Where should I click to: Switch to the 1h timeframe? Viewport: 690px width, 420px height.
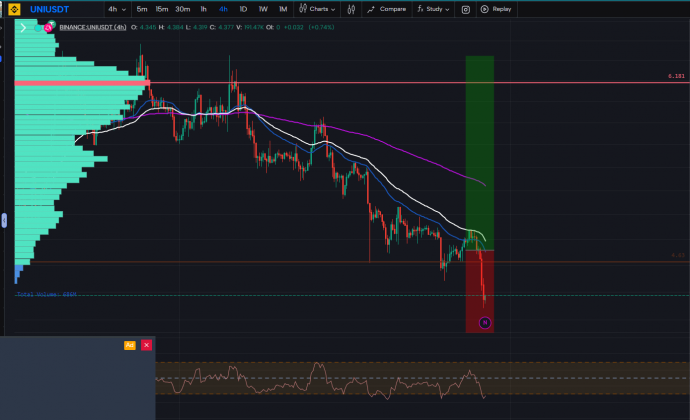point(203,9)
